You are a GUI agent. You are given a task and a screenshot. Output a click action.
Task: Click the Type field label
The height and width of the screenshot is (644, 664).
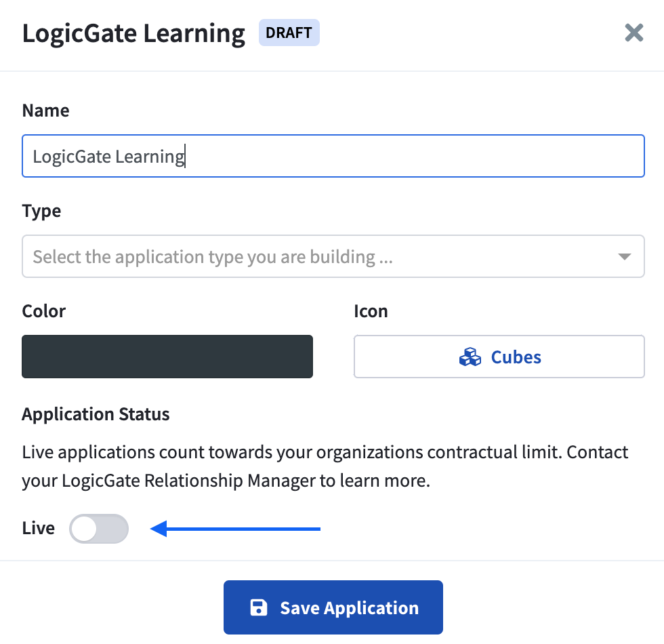click(x=41, y=211)
